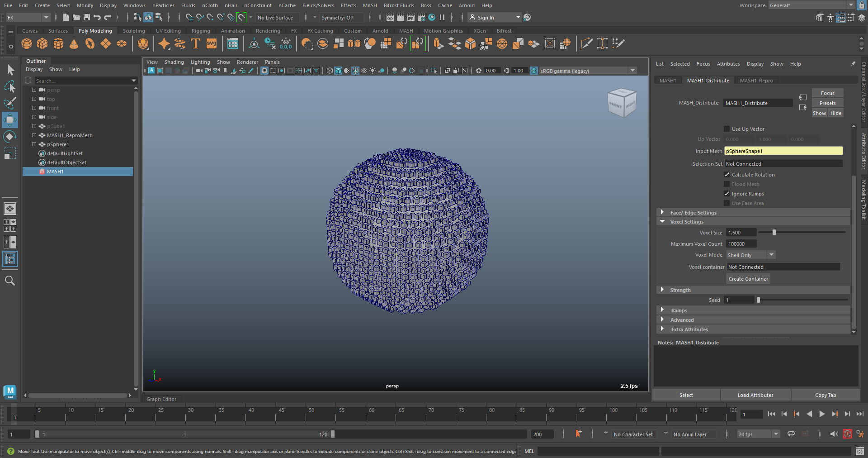Enable the Use Up Vector checkbox
Image resolution: width=868 pixels, height=458 pixels.
[726, 129]
